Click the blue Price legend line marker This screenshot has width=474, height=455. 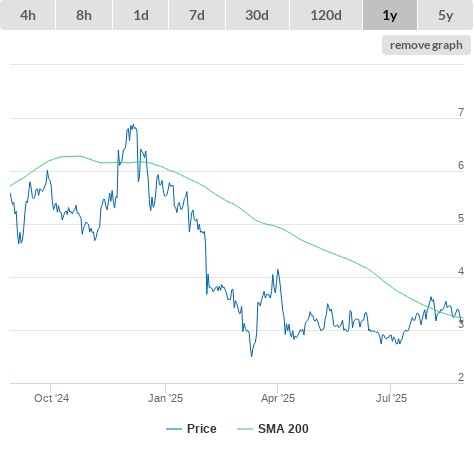pyautogui.click(x=174, y=429)
